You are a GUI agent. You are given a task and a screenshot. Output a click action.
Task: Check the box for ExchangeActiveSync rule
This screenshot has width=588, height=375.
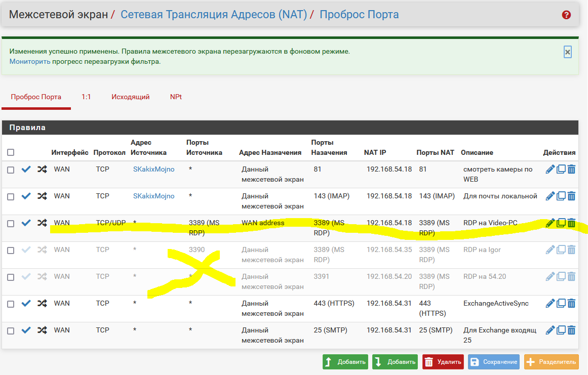click(11, 304)
